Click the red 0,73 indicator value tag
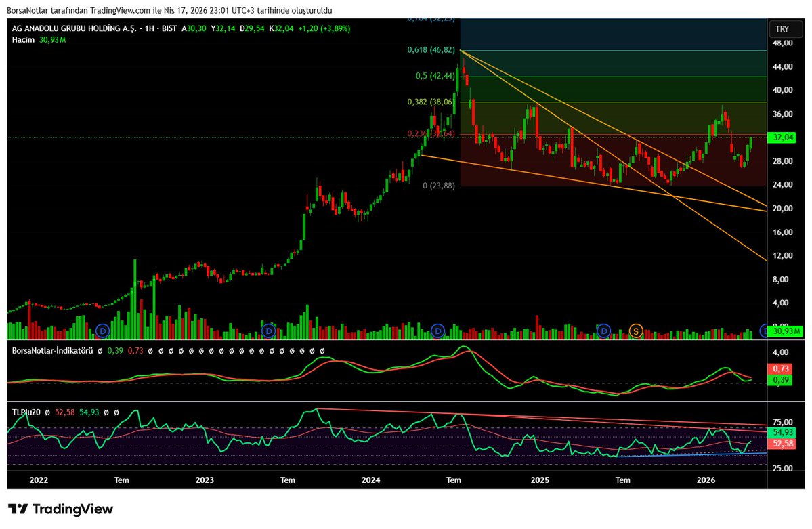Viewport: 812px width, 529px height. 780,369
